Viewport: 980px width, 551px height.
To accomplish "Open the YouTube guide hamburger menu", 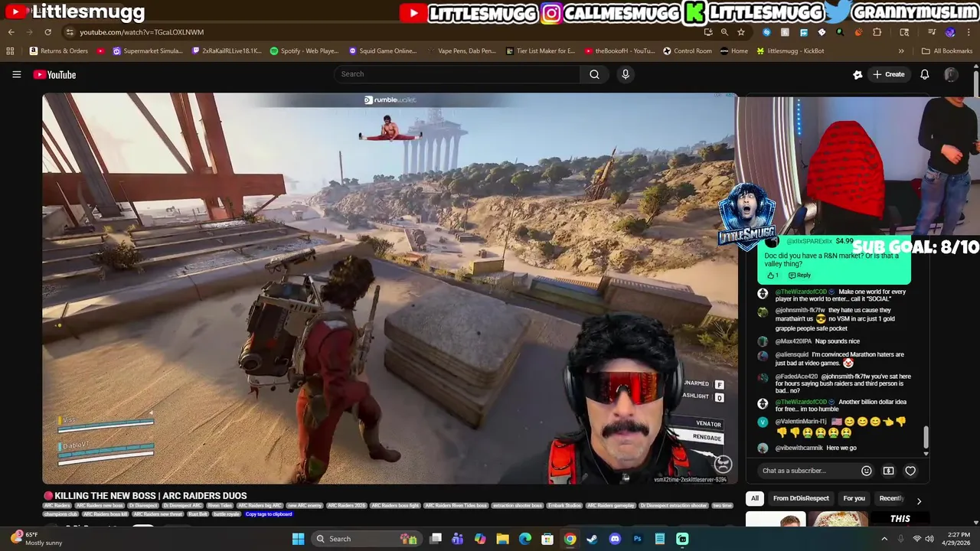I will click(x=16, y=74).
